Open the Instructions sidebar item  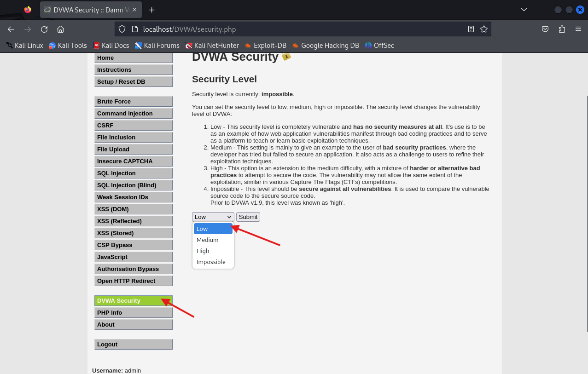pos(134,70)
